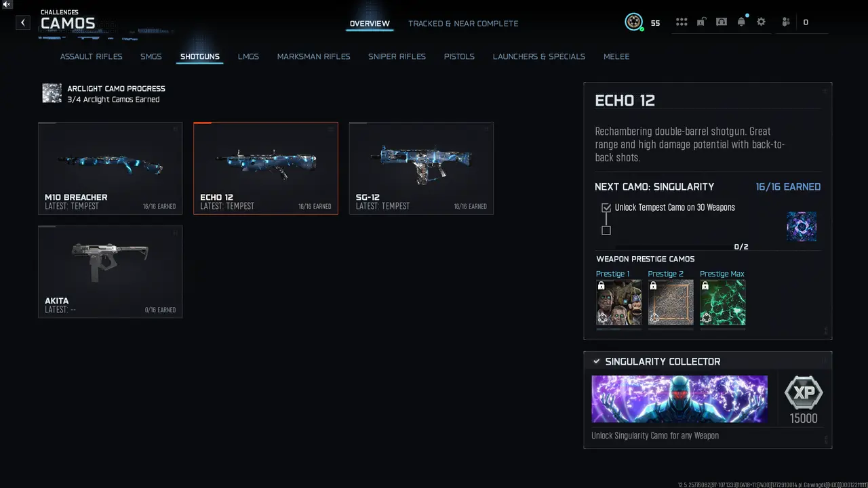868x488 pixels.
Task: Open notifications bell icon
Action: click(x=741, y=22)
